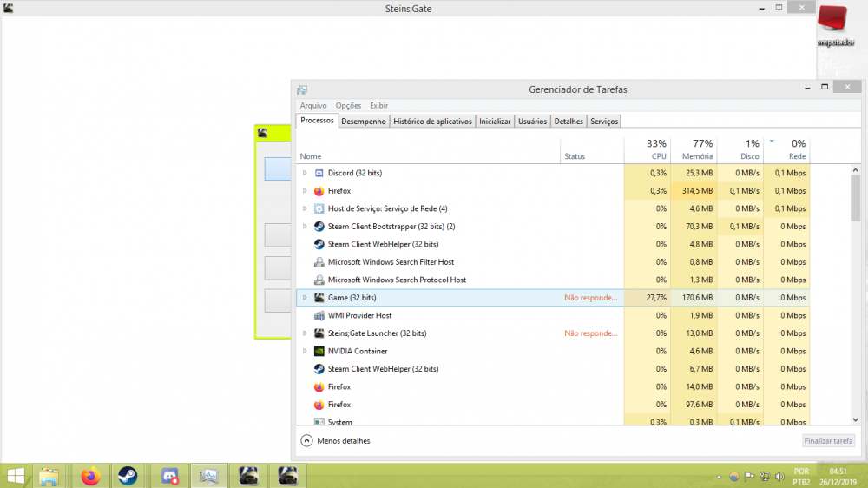Sort processes by Memória column

click(694, 150)
